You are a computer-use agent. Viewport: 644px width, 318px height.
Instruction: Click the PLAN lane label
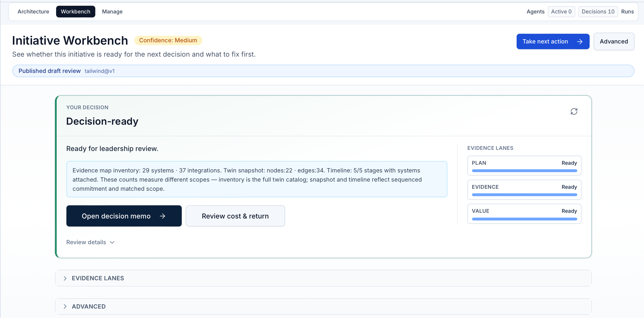(x=479, y=163)
